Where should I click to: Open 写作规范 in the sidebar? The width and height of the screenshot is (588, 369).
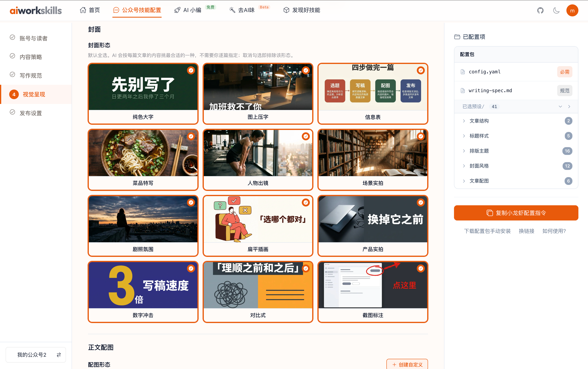[31, 76]
